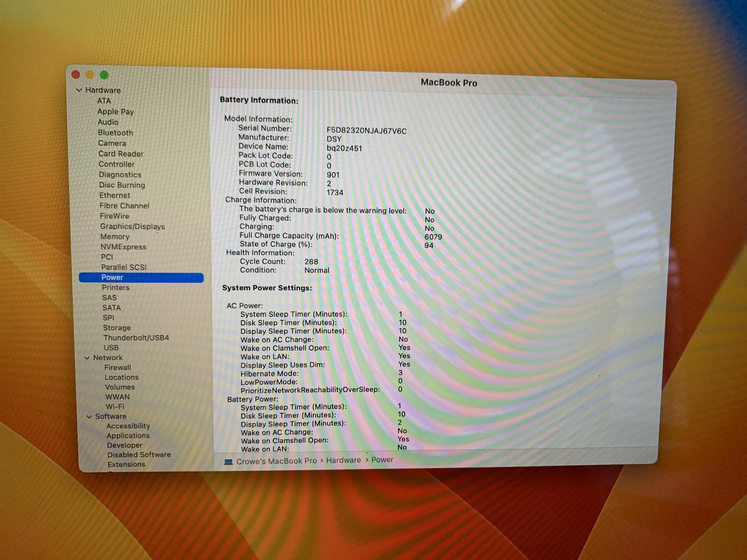Select FireWire in the sidebar

[115, 216]
